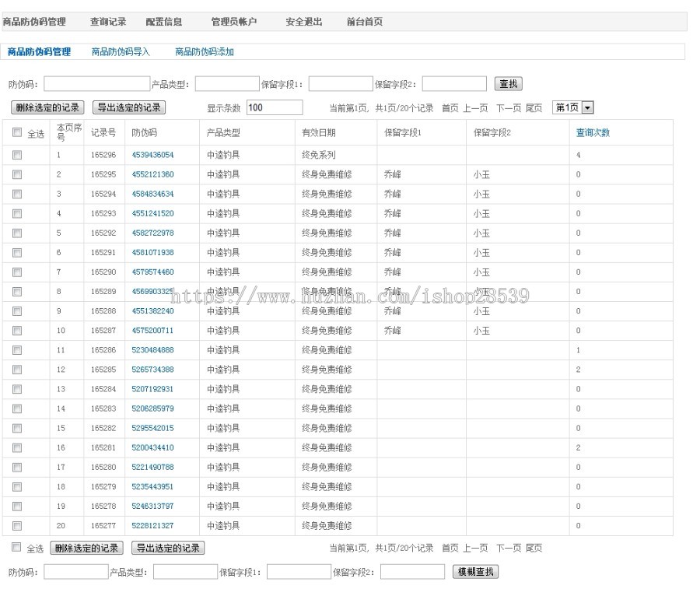The width and height of the screenshot is (700, 589).
Task: Focus the top 保留字段2 search field
Action: click(x=454, y=84)
